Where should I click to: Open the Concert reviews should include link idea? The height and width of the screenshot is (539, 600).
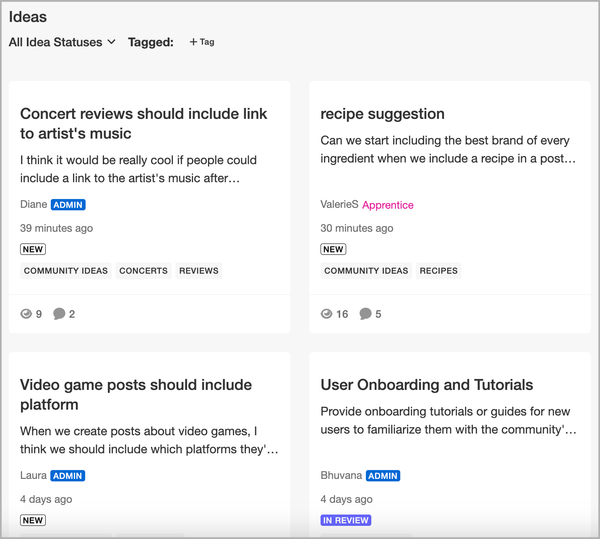143,124
